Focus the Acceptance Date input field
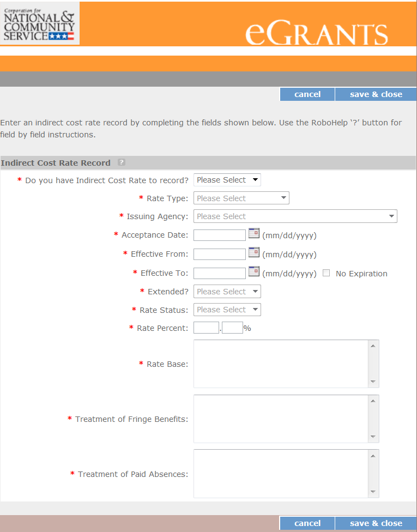 pyautogui.click(x=220, y=235)
